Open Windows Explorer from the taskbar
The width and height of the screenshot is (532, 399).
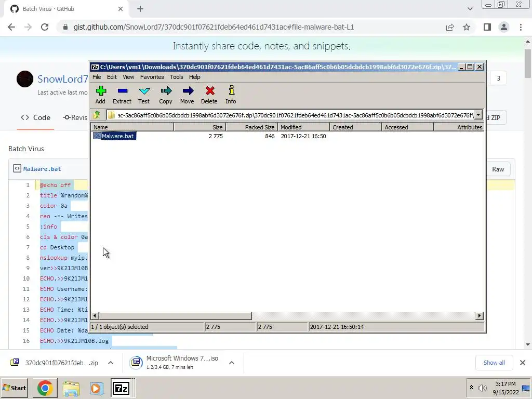click(71, 388)
